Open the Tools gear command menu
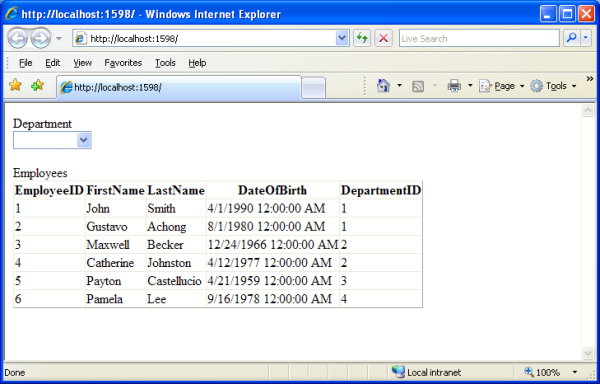This screenshot has width=600, height=384. 553,86
